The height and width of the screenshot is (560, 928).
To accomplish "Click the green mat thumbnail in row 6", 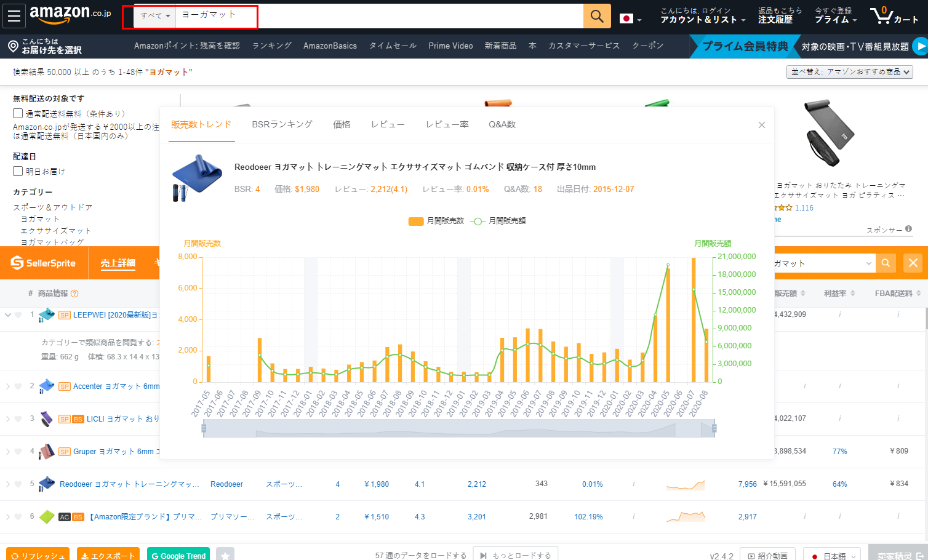I will pyautogui.click(x=47, y=517).
